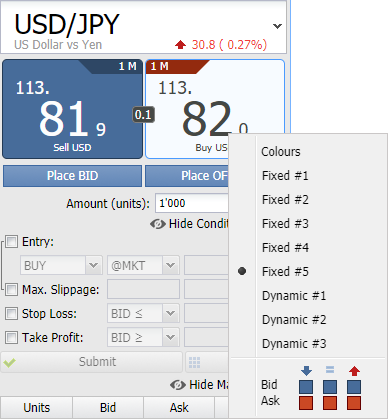Open the Stop Loss BID ≤ dropdown
The height and width of the screenshot is (419, 388).
(143, 313)
